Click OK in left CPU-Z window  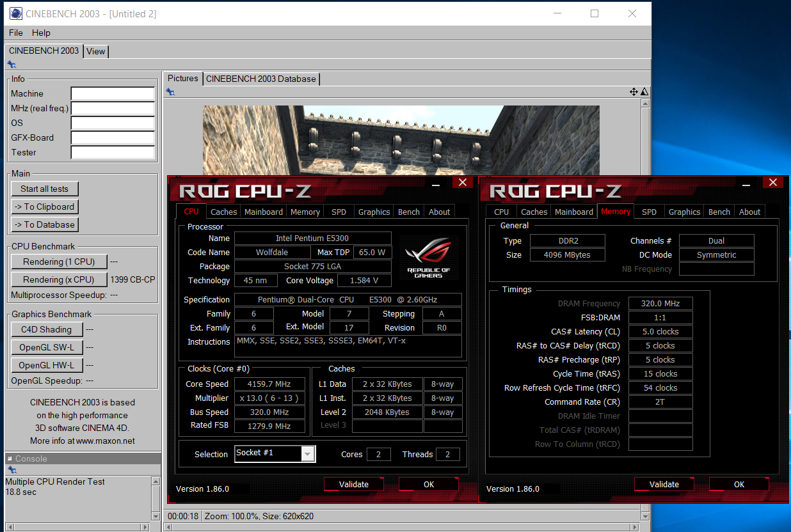point(429,484)
